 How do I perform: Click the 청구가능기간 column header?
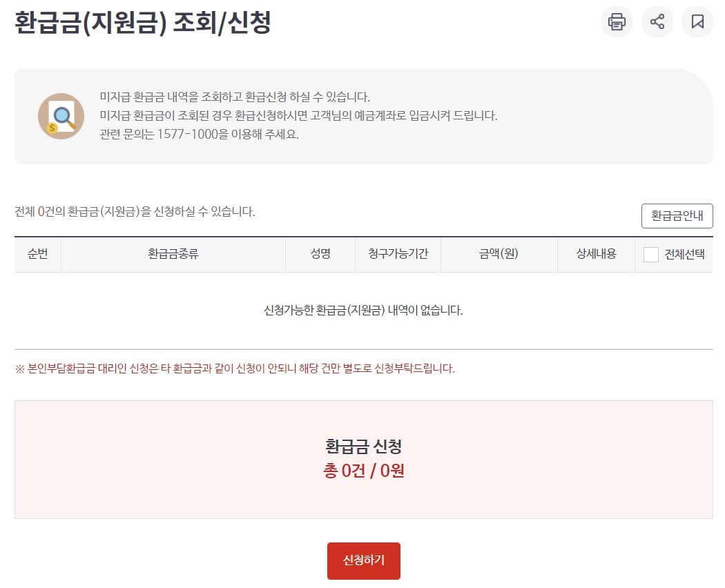click(398, 254)
